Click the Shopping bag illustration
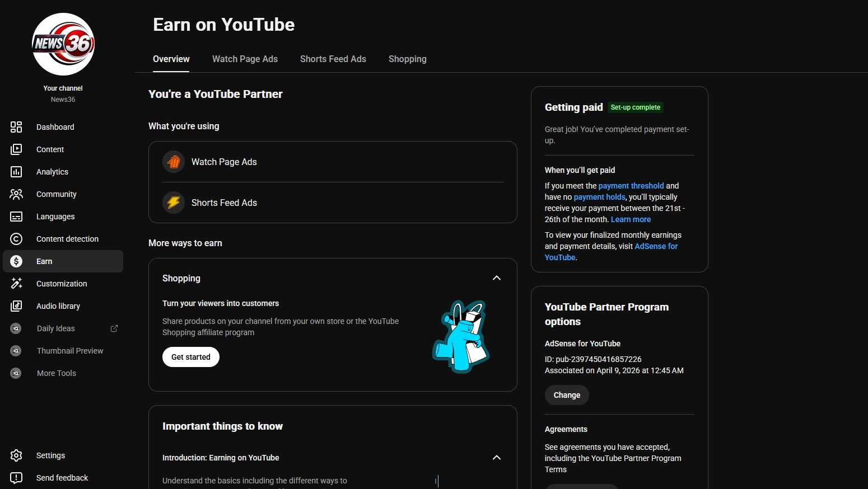Screen dimensions: 868x489 point(461,336)
